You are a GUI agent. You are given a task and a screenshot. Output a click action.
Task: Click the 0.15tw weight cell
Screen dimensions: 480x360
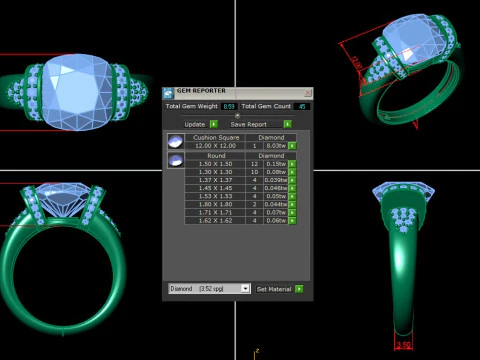point(276,164)
